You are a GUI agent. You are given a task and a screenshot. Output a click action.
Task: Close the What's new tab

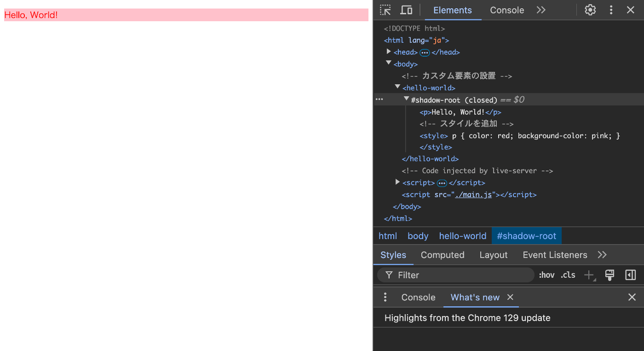510,297
